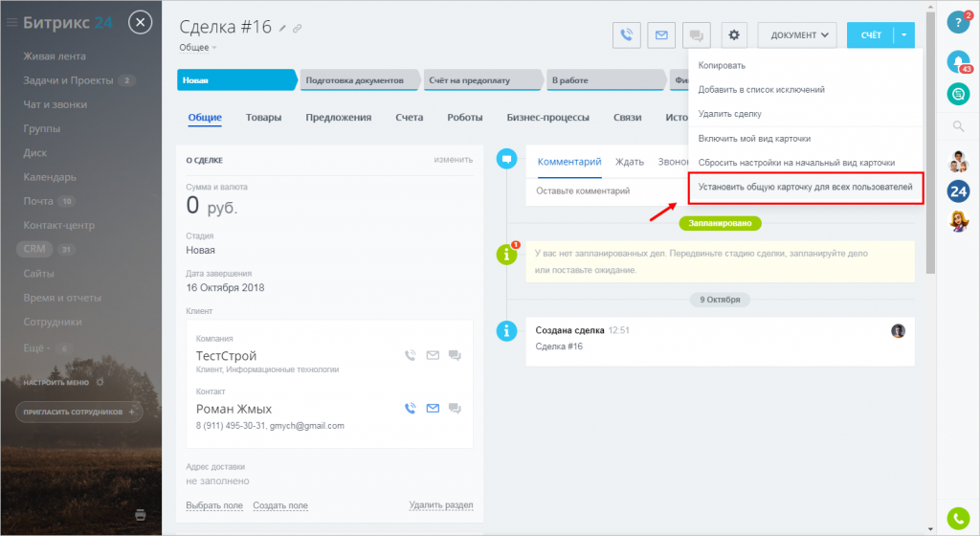Open Задачи и Проекты in left menu
This screenshot has width=980, height=536.
68,80
